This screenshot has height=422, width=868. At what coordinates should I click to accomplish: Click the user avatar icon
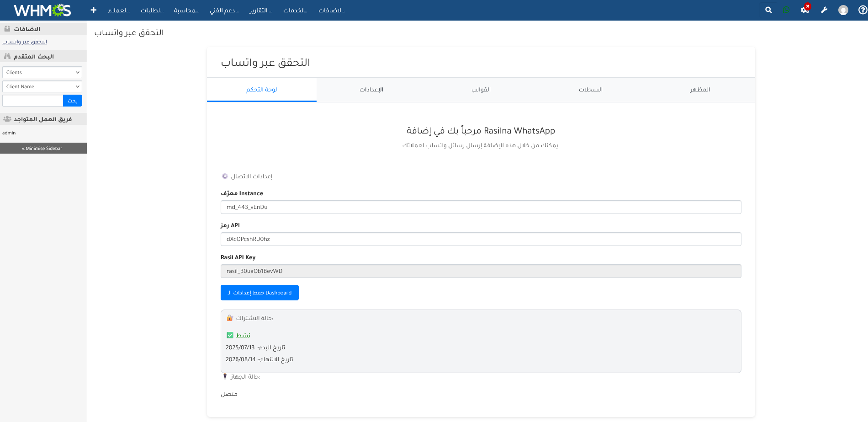(843, 10)
